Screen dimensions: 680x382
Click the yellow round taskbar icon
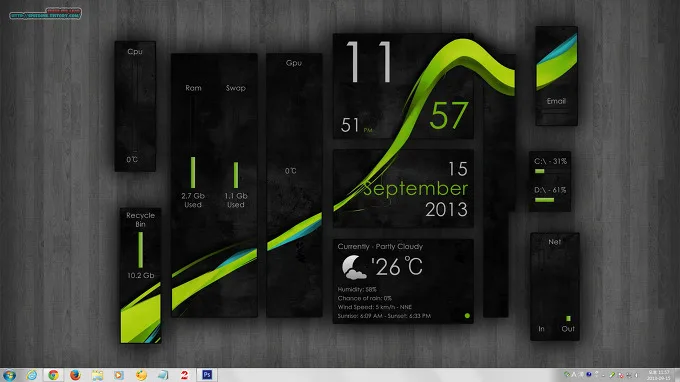coord(141,375)
